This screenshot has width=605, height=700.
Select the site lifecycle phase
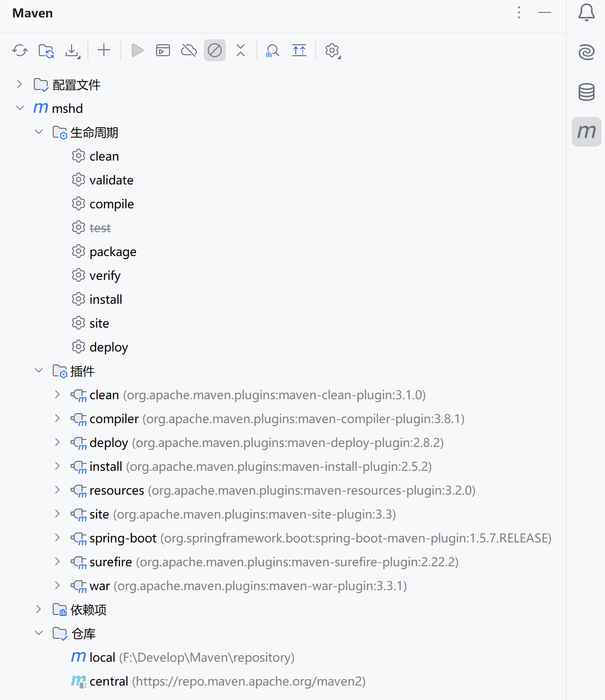tap(90, 323)
